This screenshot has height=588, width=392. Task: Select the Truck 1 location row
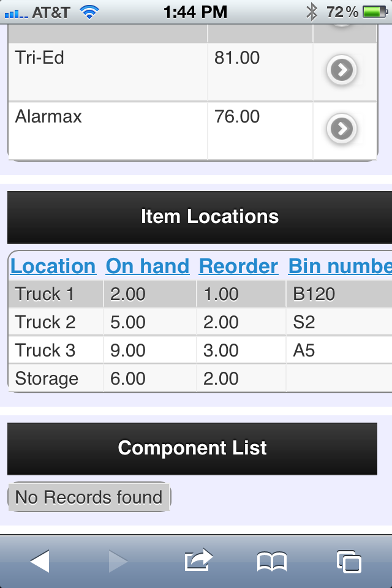(x=200, y=294)
